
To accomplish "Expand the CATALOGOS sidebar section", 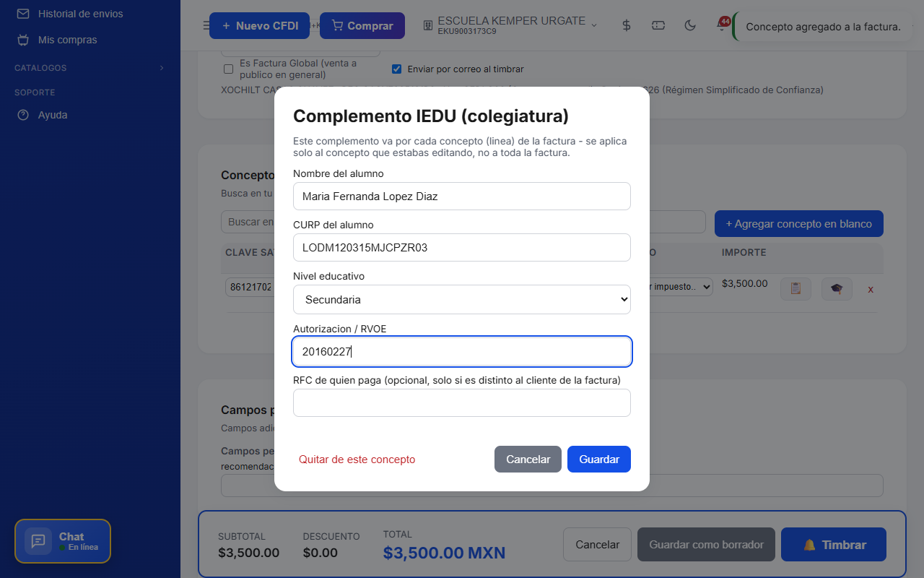I will point(90,68).
